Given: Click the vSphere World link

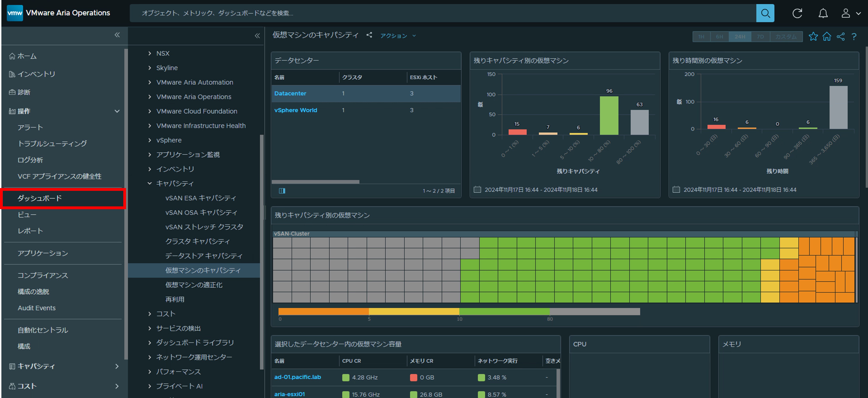Looking at the screenshot, I should [x=295, y=110].
